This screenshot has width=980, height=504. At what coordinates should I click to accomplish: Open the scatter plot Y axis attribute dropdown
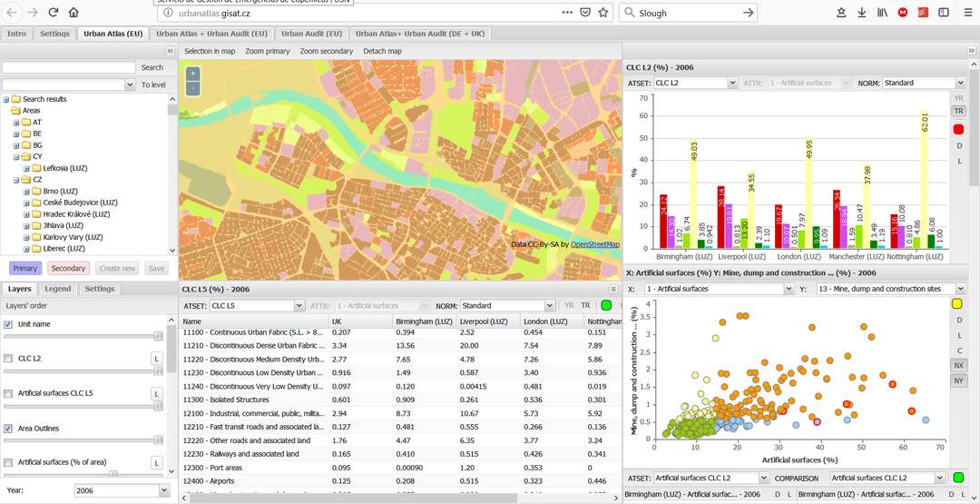pyautogui.click(x=961, y=289)
